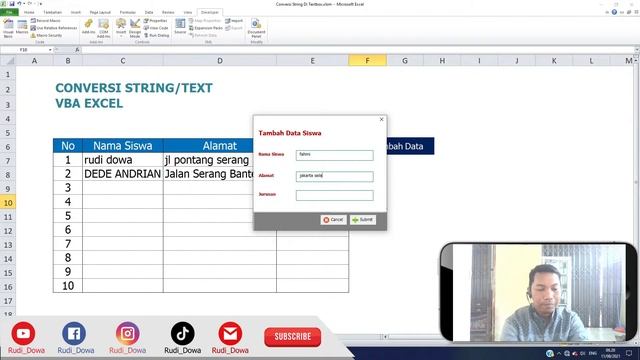Switch to the Page Layout tab
This screenshot has width=640, height=360.
click(x=100, y=12)
